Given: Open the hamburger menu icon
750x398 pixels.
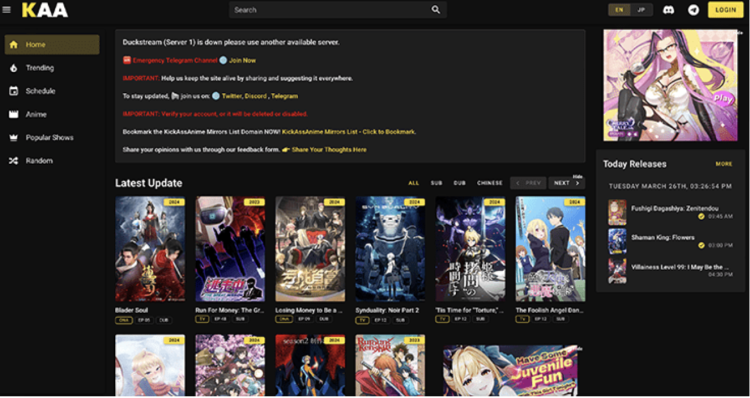Looking at the screenshot, I should pos(6,10).
